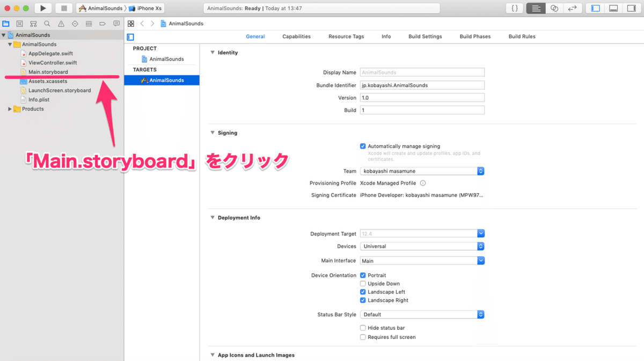644x361 pixels.
Task: Switch to the Capabilities tab
Action: 296,36
